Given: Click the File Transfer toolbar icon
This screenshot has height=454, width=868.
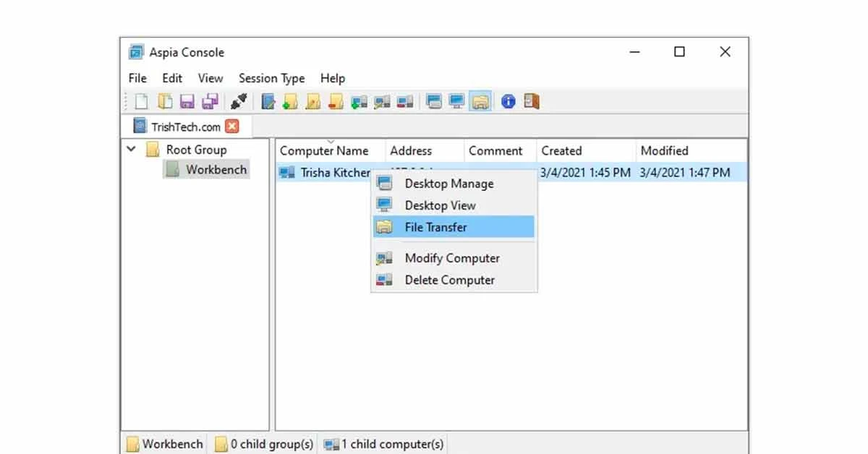Looking at the screenshot, I should click(480, 101).
